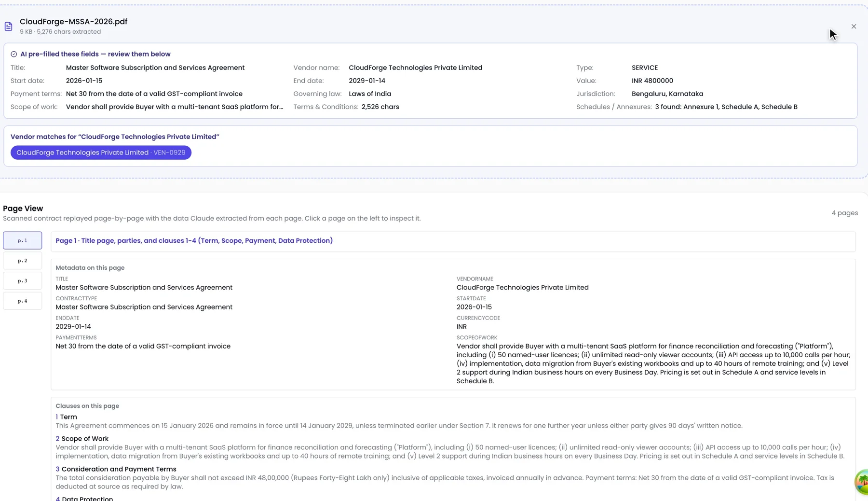This screenshot has width=868, height=501.
Task: Click the '9 KB · 5,276 chars extracted' text
Action: click(x=60, y=32)
